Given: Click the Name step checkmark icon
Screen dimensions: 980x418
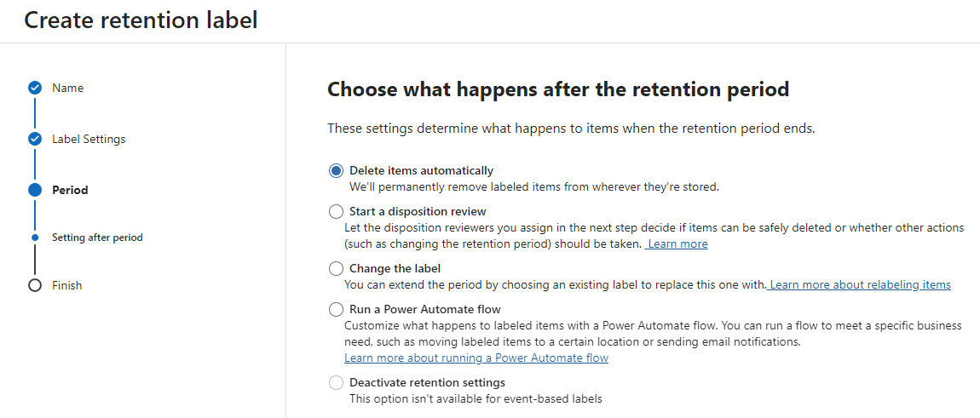Looking at the screenshot, I should (x=35, y=88).
